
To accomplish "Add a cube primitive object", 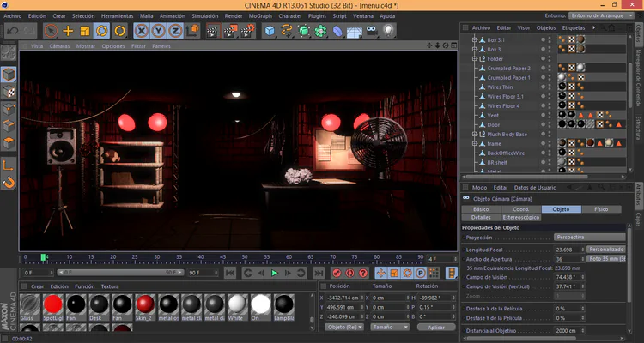I will tap(270, 31).
